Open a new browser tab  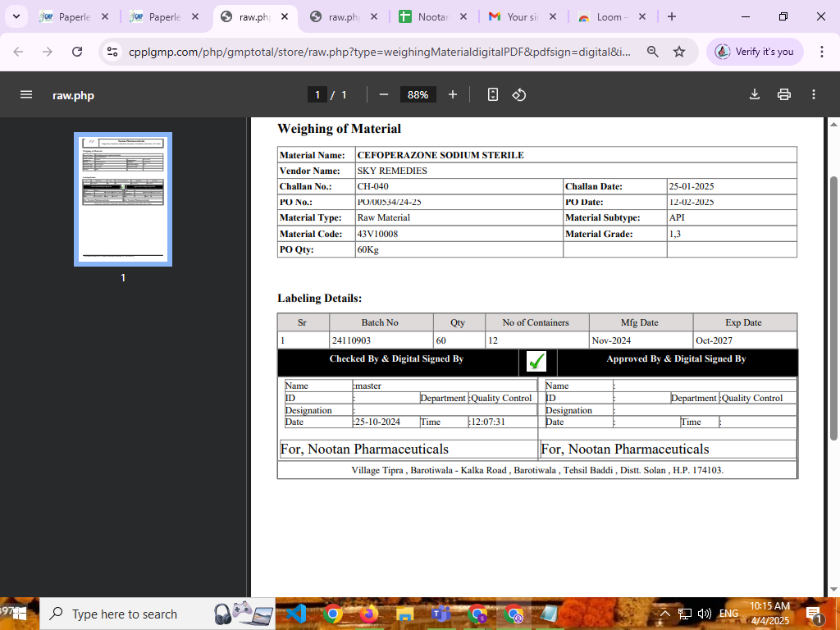[x=672, y=16]
